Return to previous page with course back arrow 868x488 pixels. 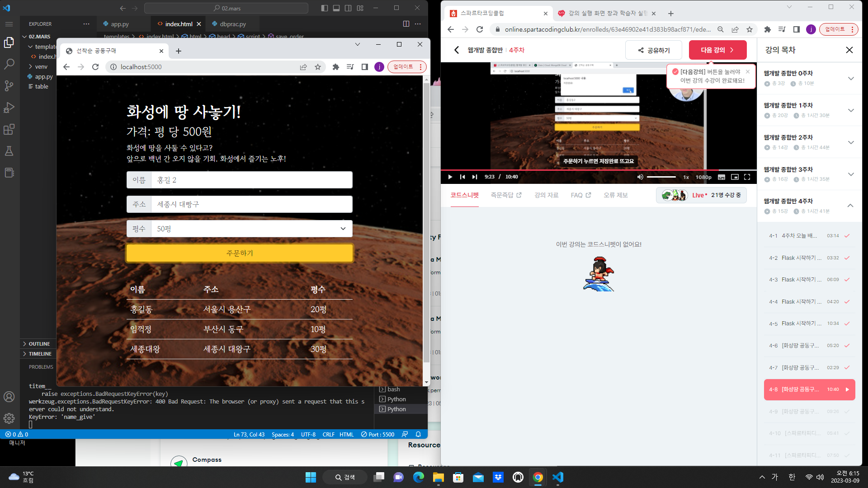click(x=457, y=50)
